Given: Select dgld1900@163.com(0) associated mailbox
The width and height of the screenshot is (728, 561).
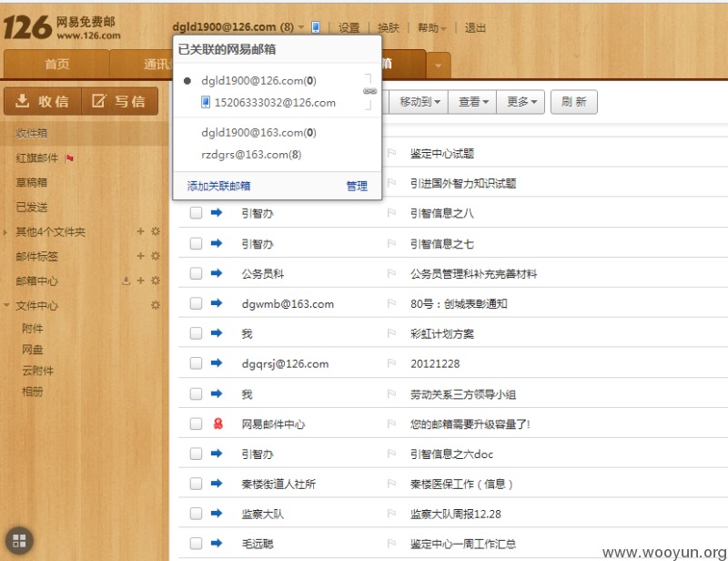Looking at the screenshot, I should (258, 132).
